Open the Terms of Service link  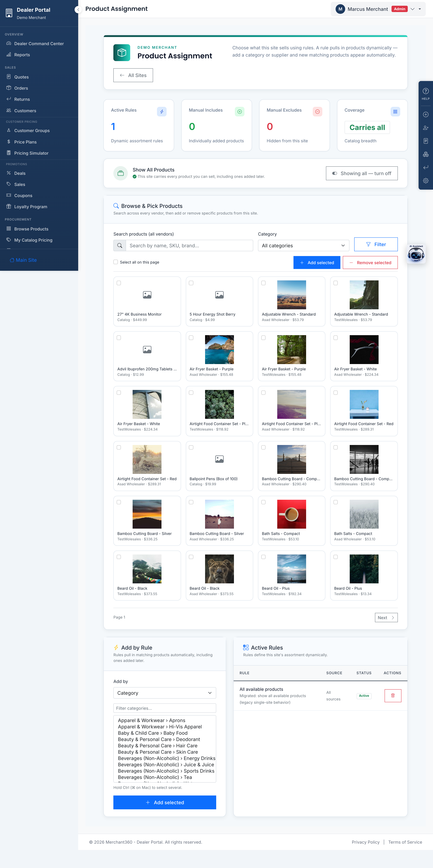(405, 842)
